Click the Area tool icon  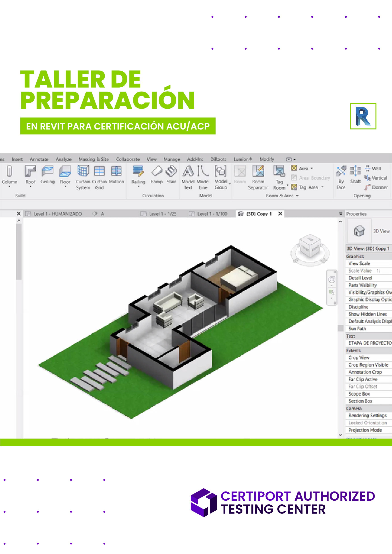pyautogui.click(x=294, y=168)
